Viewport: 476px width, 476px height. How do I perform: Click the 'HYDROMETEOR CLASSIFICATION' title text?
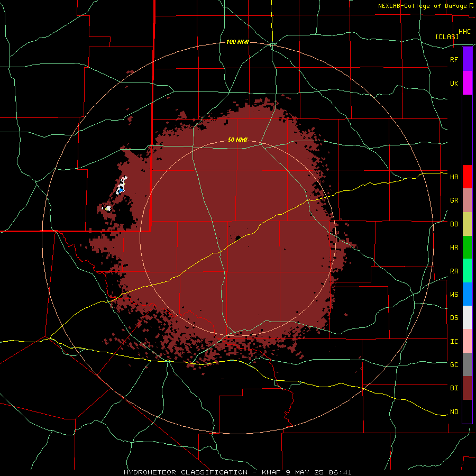tap(186, 472)
